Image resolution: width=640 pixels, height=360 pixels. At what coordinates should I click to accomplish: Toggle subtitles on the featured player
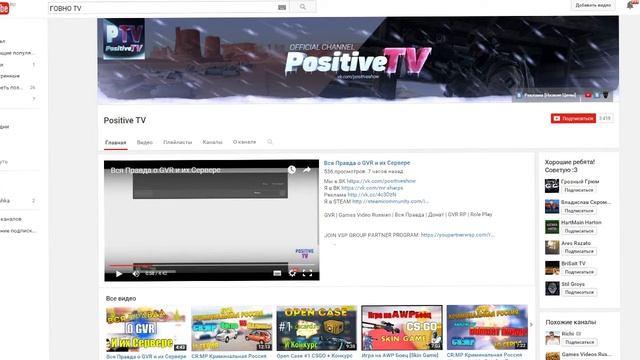coord(277,273)
